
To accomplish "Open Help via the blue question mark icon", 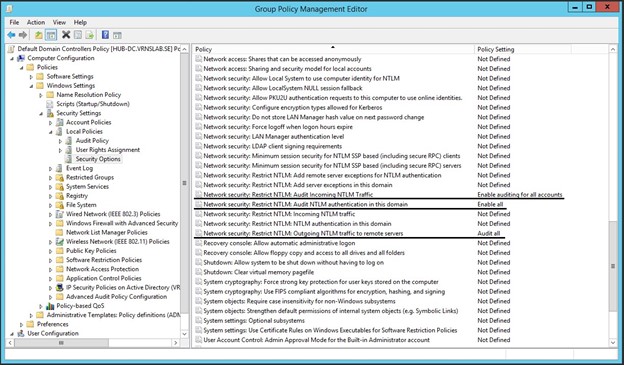I will point(105,35).
